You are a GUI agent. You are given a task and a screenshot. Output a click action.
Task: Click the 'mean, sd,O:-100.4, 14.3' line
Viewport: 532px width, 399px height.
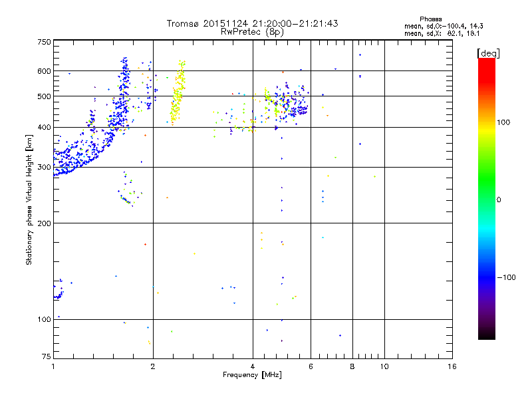[444, 26]
